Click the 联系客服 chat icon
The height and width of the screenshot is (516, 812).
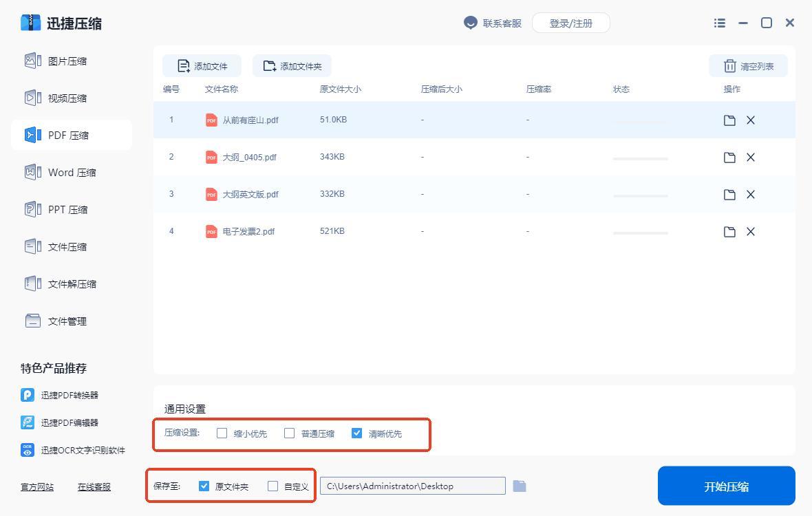tap(470, 23)
